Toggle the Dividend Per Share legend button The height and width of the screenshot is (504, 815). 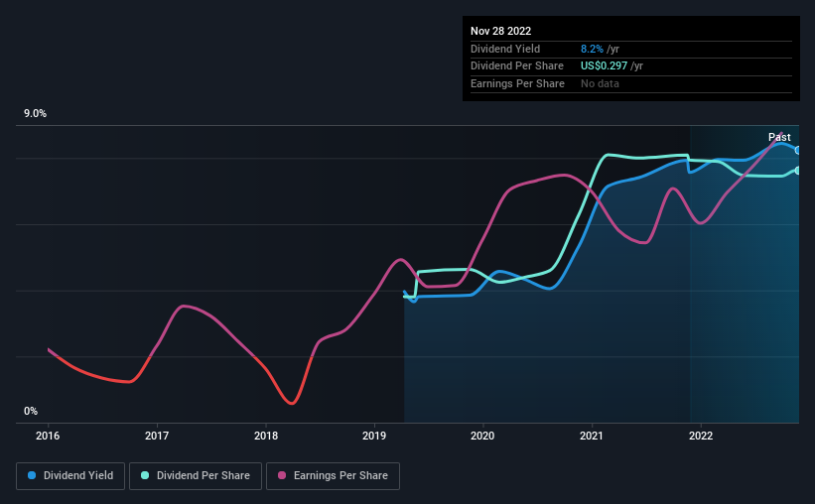click(x=196, y=476)
